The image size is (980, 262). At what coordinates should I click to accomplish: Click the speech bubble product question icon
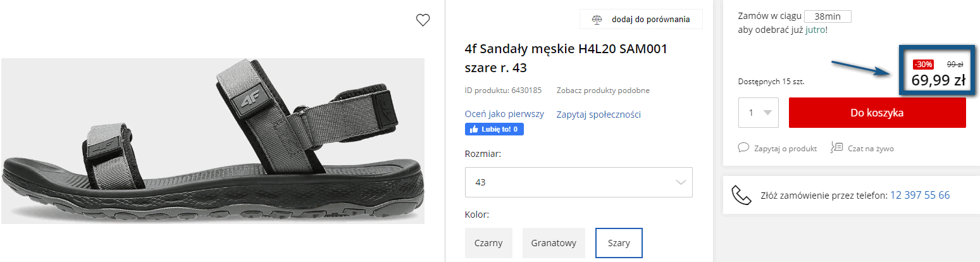click(x=743, y=147)
